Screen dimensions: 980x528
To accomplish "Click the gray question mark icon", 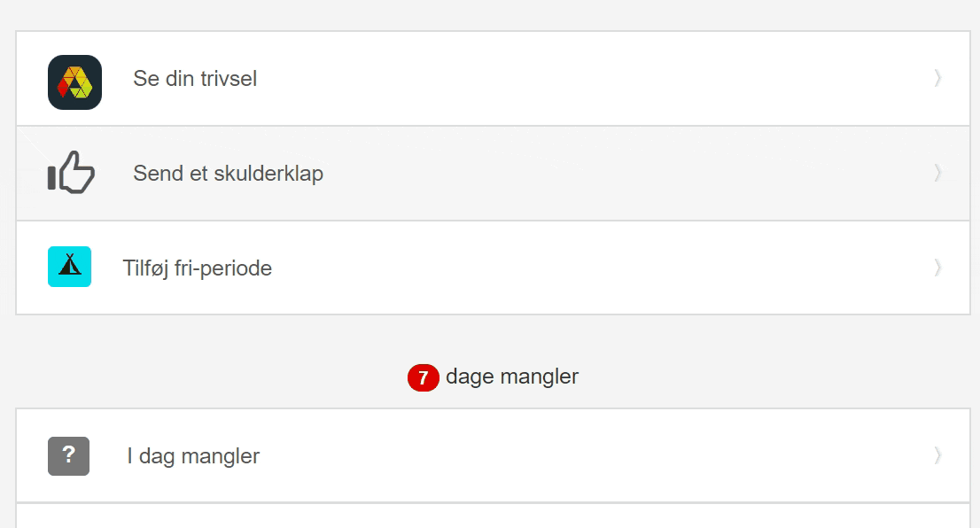I will point(69,456).
